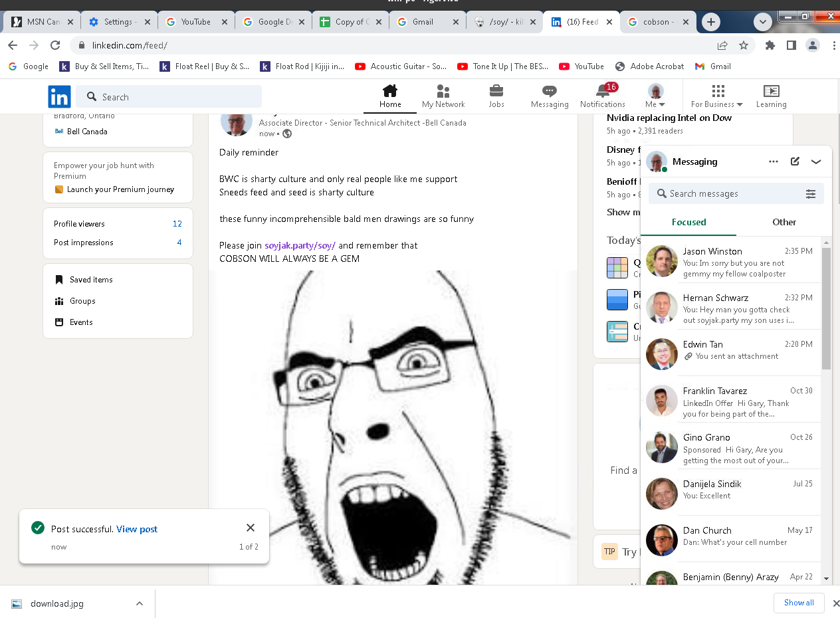Bookmark this page with star icon

pyautogui.click(x=744, y=45)
